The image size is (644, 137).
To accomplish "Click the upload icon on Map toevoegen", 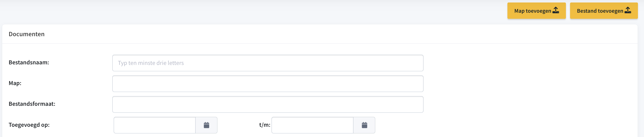I will click(556, 10).
